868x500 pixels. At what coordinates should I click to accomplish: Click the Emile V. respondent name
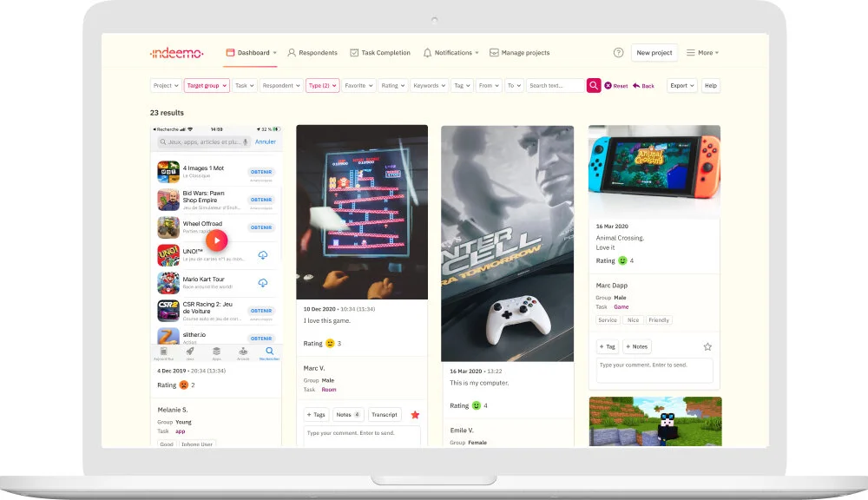(462, 431)
